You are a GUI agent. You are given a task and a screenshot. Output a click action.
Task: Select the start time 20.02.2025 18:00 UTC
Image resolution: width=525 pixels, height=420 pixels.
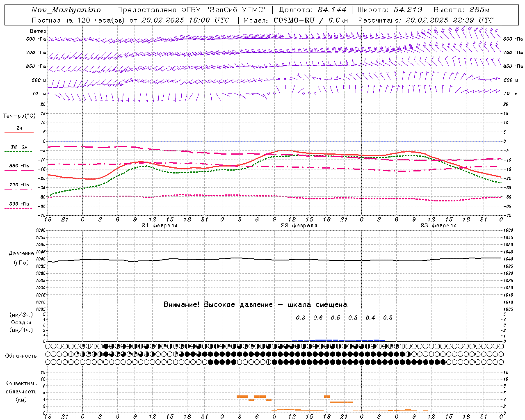coord(185,20)
